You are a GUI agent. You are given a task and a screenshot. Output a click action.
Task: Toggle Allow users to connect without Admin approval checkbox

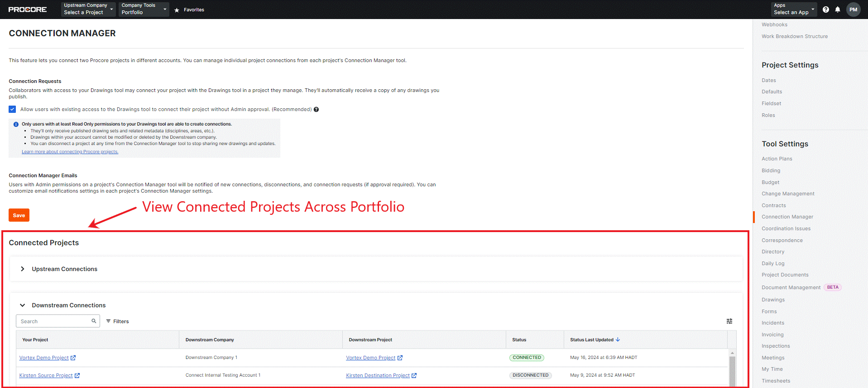click(12, 109)
